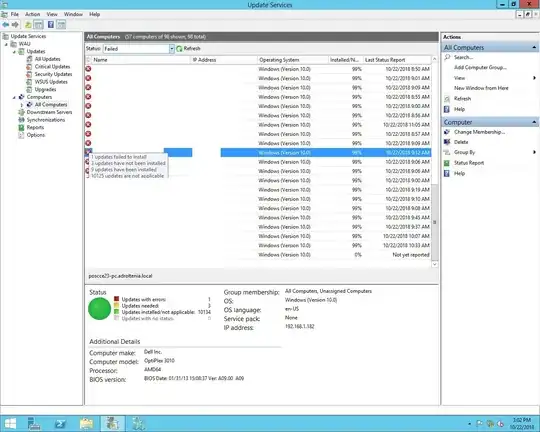
Task: Launch PowerShell from the taskbar
Action: point(60,423)
